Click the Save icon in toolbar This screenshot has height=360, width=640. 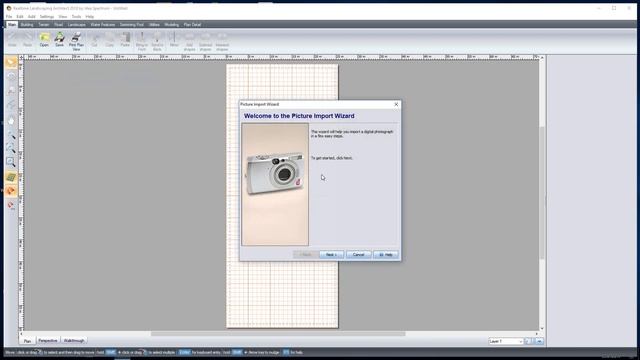click(x=60, y=40)
